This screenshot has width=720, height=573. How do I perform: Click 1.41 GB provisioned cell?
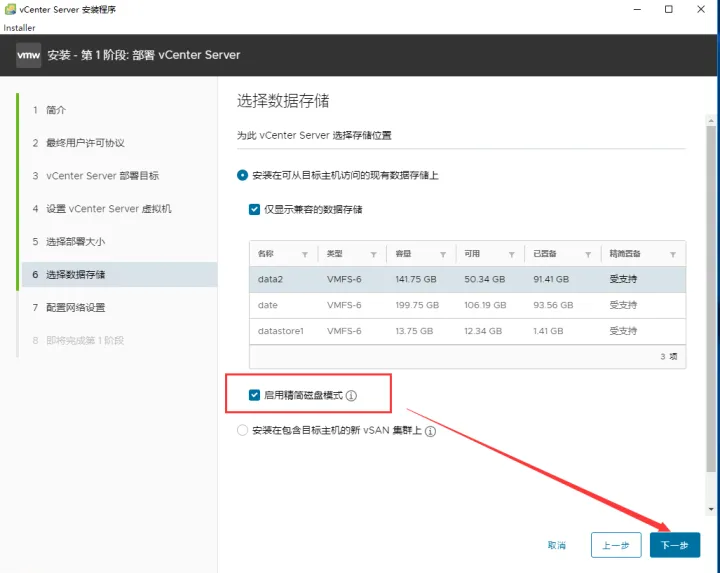[x=548, y=331]
